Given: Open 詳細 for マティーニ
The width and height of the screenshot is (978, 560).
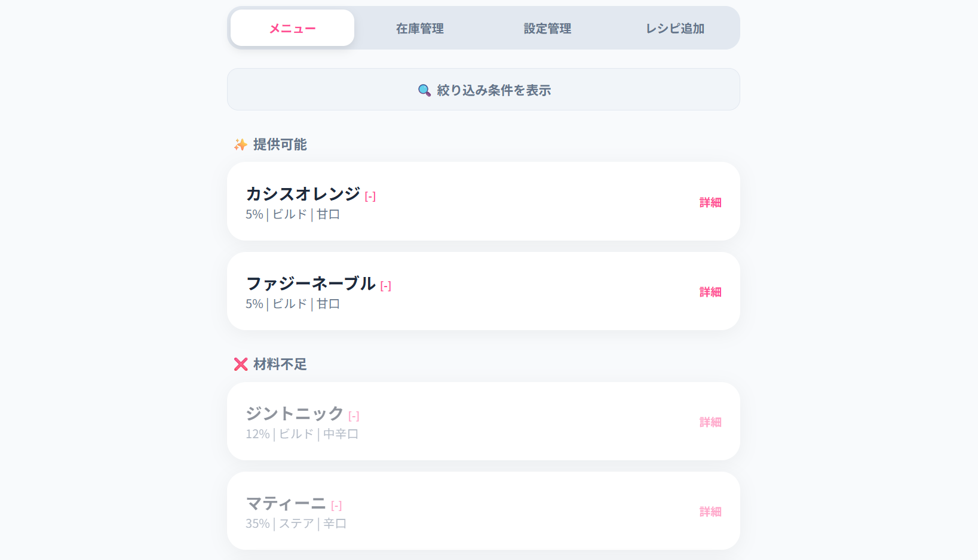Looking at the screenshot, I should (x=710, y=512).
